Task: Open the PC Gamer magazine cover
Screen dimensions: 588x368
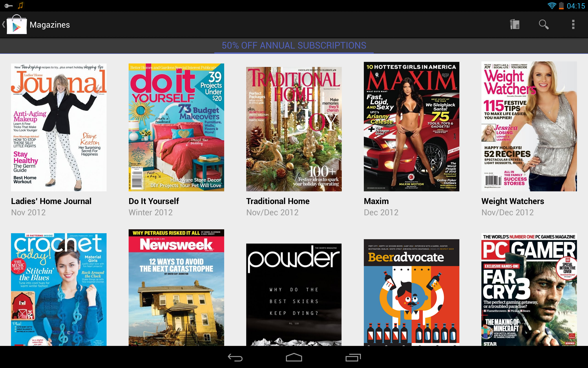Action: coord(529,289)
